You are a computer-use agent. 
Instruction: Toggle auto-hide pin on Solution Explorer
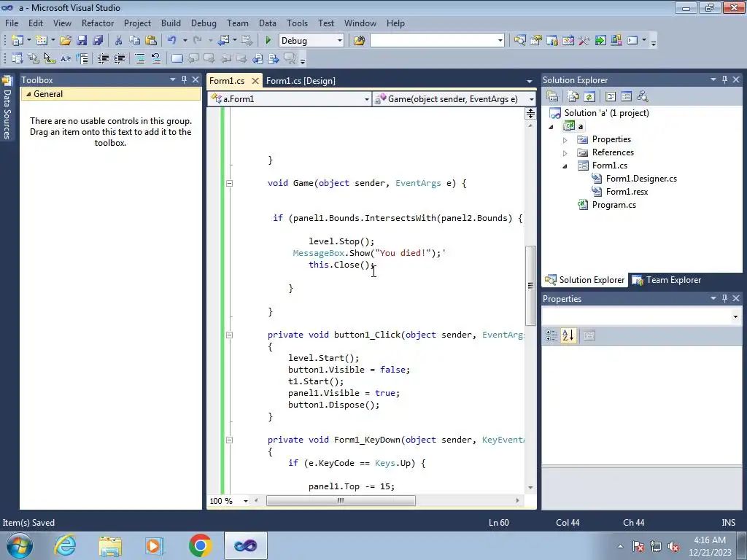724,80
